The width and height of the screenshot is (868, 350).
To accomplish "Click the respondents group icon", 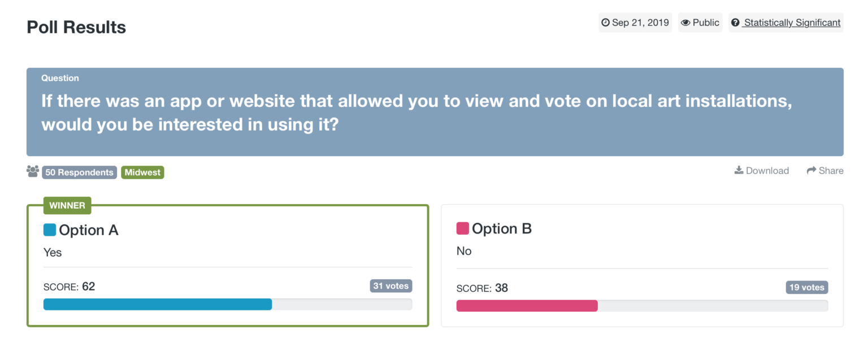I will point(33,171).
